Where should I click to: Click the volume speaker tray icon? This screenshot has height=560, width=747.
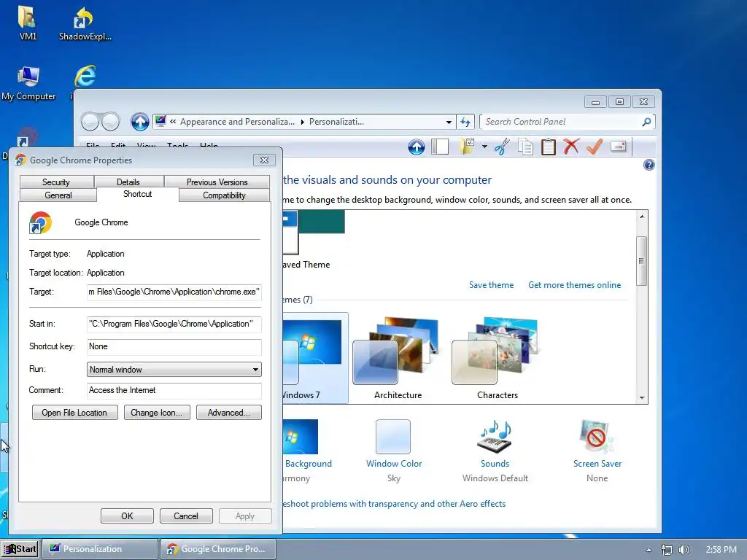click(x=684, y=550)
